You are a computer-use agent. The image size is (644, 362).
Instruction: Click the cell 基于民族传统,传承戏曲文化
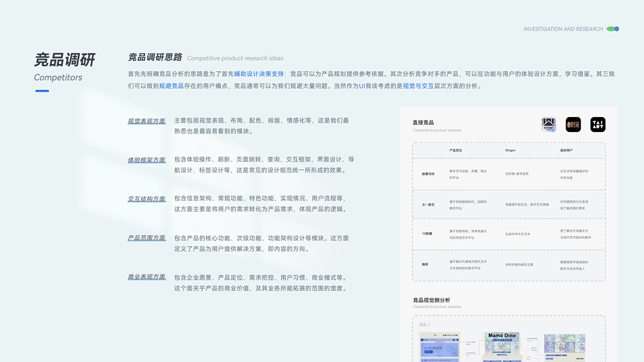point(468,234)
